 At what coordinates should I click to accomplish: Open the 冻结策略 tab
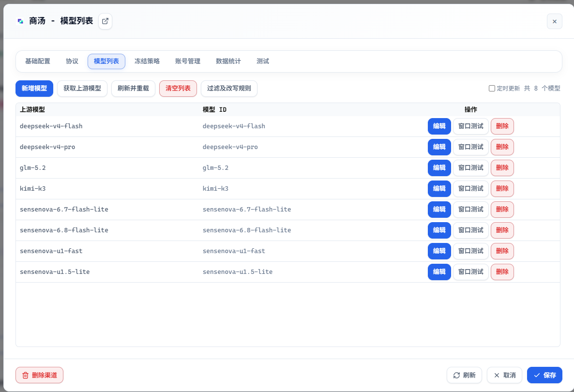(x=147, y=61)
